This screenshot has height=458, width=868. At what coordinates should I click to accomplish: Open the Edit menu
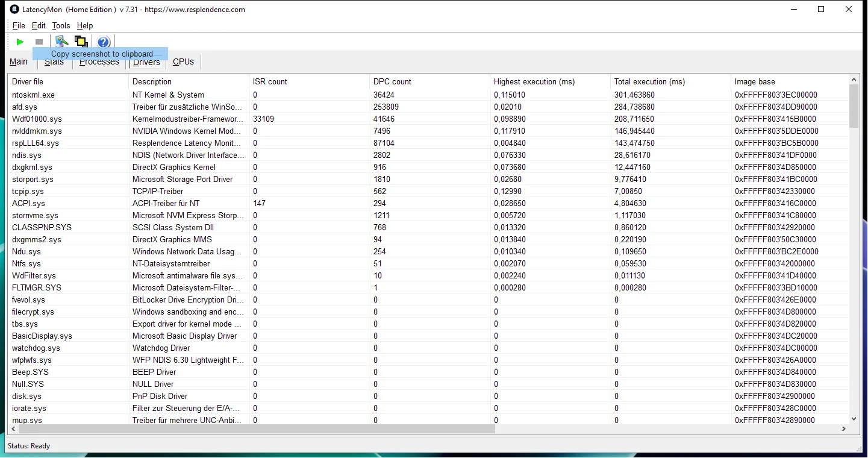point(39,25)
